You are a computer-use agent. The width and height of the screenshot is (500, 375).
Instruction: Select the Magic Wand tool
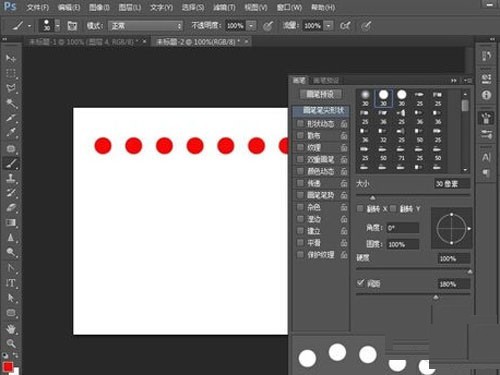tap(11, 103)
